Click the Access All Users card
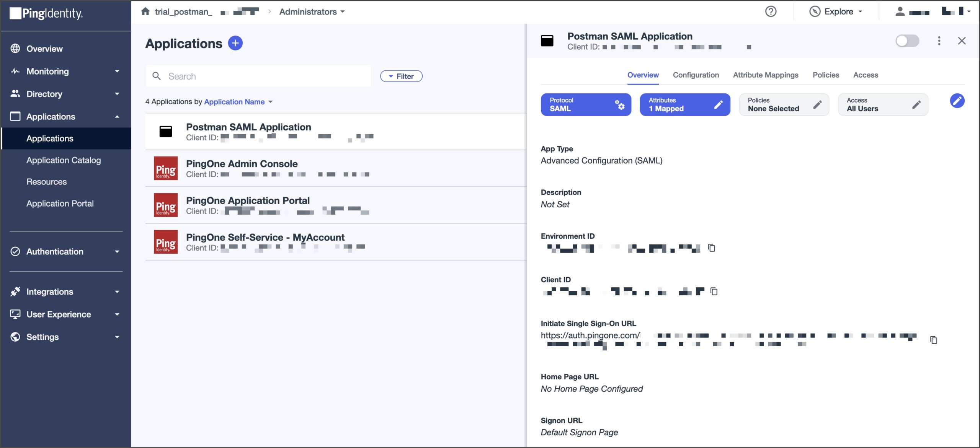This screenshot has width=980, height=448. pos(883,104)
